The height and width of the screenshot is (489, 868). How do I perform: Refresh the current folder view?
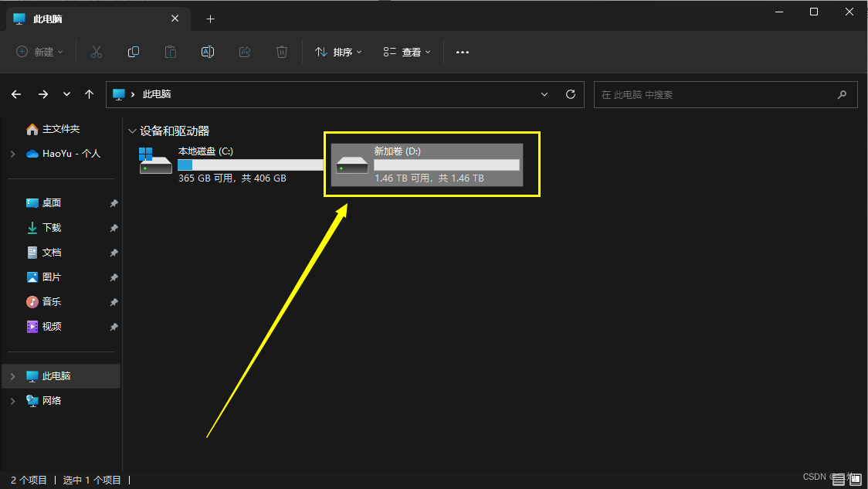tap(571, 94)
